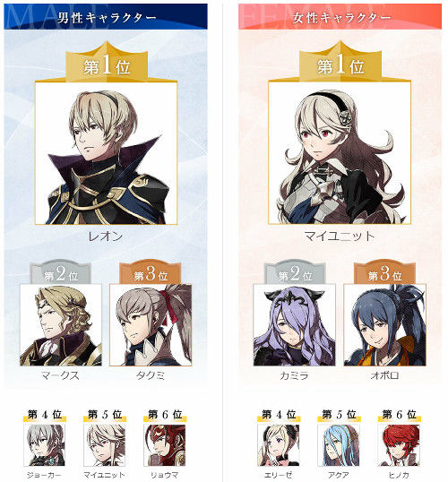
Task: Click the male silver 第2位 badge
Action: pyautogui.click(x=60, y=272)
